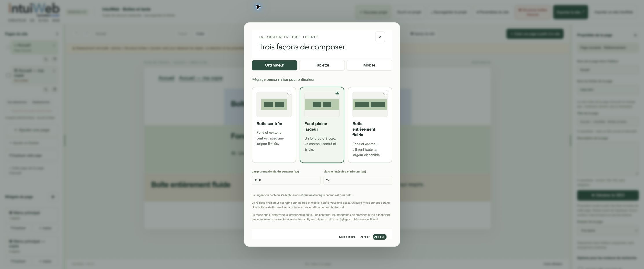Click the Boîte entièrement fluide layout preview thumbnail
This screenshot has width=644, height=269.
(x=370, y=105)
